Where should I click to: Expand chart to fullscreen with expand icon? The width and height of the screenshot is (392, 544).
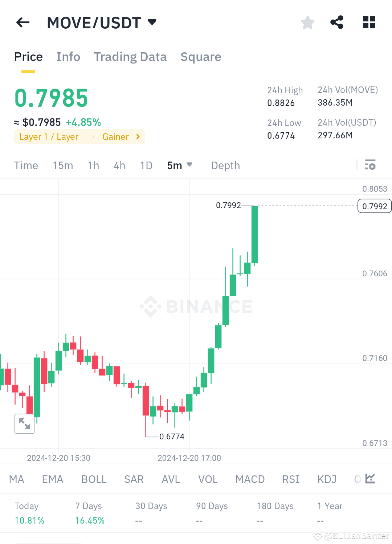tap(24, 423)
